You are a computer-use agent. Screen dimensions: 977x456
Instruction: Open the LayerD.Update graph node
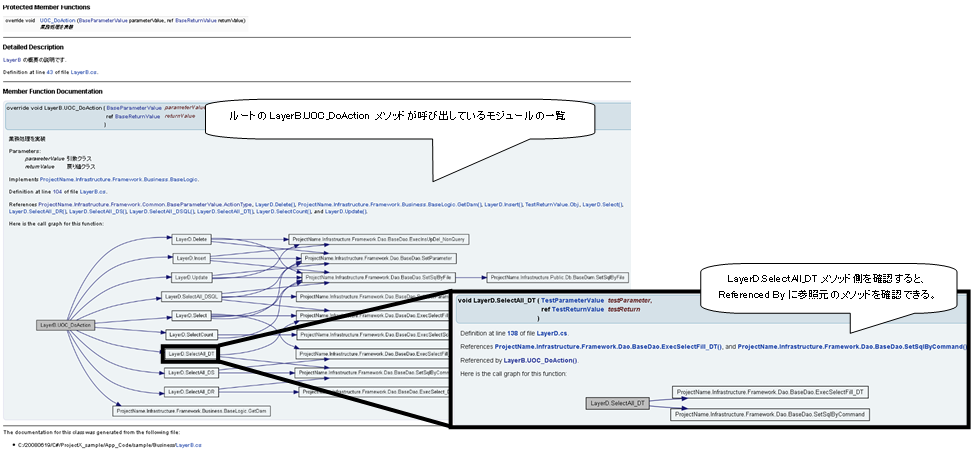[x=190, y=277]
